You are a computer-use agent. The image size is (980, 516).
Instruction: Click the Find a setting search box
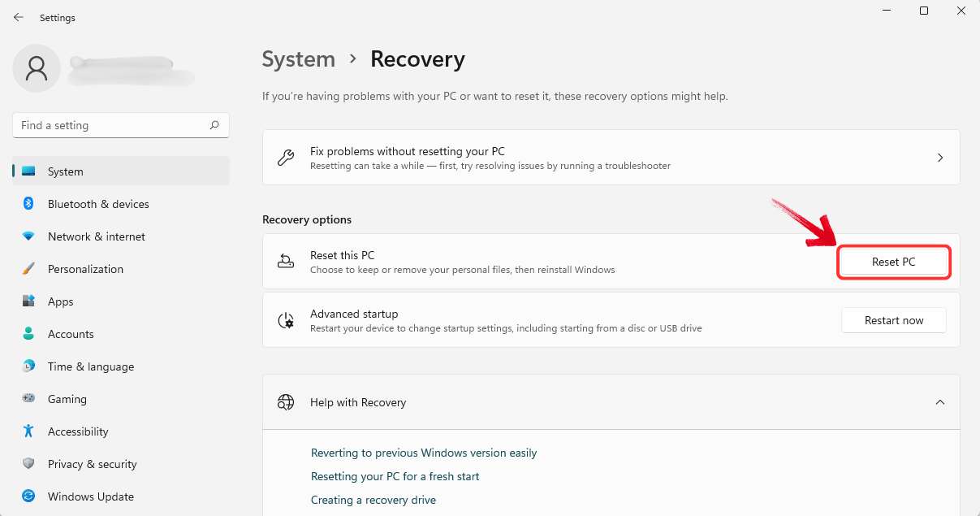[x=120, y=125]
